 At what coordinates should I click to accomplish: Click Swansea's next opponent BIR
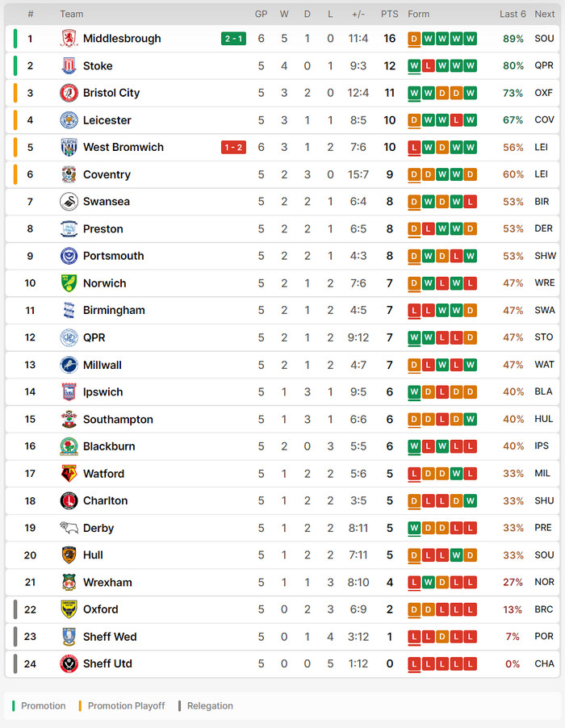[x=545, y=202]
